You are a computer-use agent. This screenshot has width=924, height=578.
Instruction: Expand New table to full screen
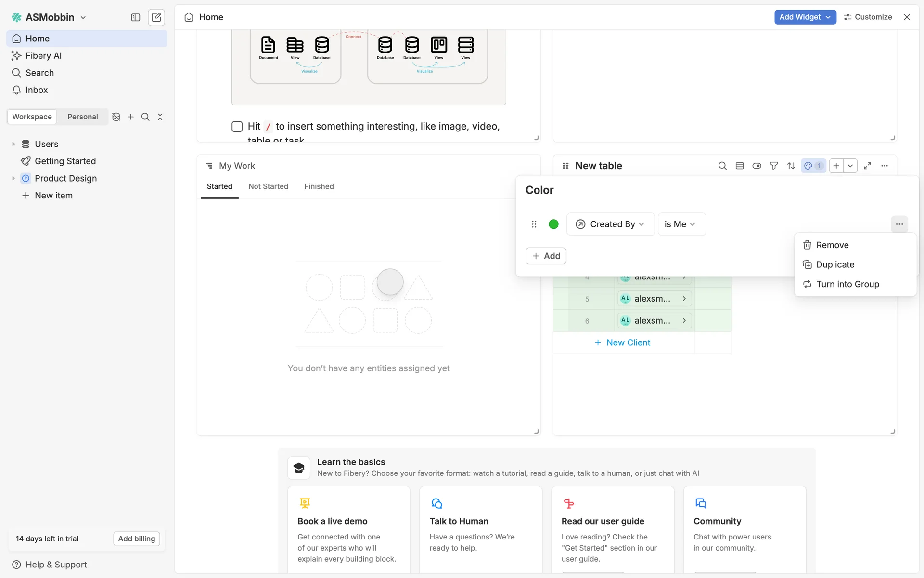pyautogui.click(x=867, y=166)
